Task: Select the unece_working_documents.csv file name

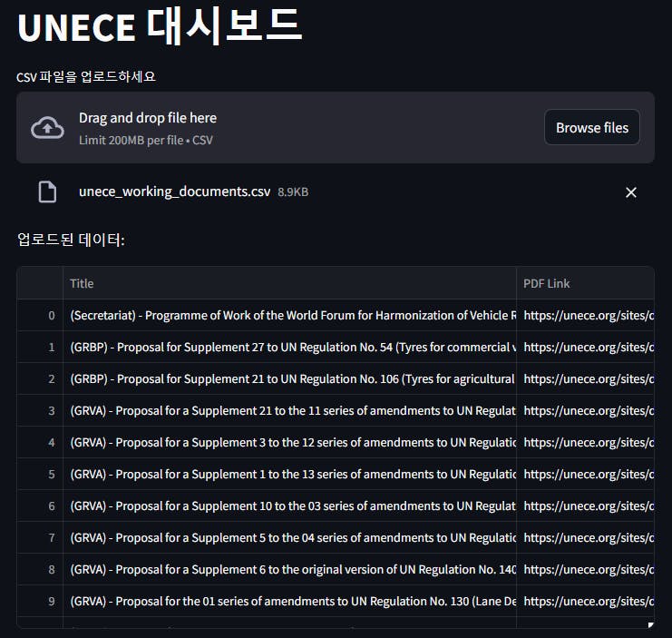Action: [x=174, y=191]
